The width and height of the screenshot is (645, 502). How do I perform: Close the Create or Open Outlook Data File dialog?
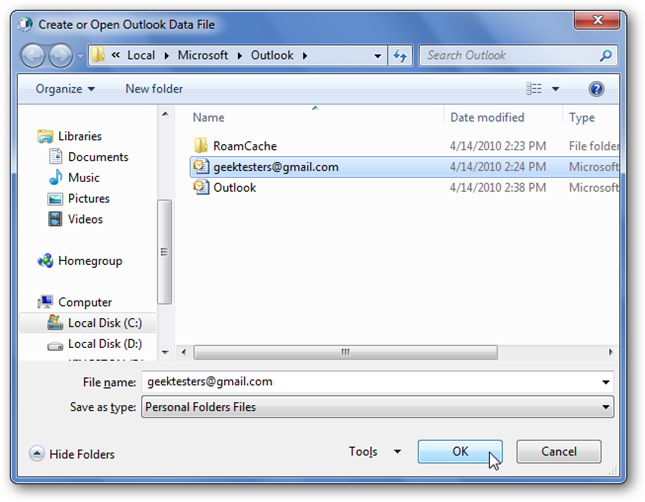(x=597, y=20)
